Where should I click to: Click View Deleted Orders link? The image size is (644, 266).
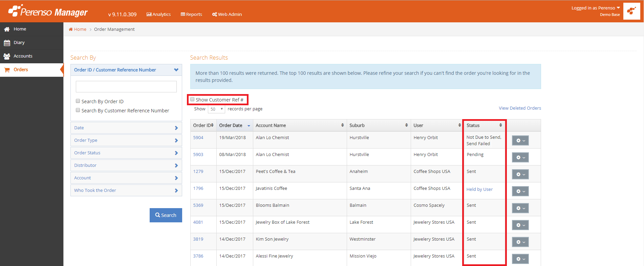click(x=520, y=108)
